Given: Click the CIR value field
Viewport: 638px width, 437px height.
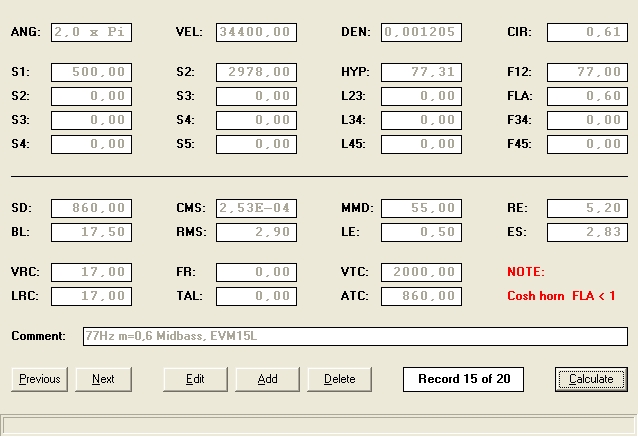Looking at the screenshot, I should (x=587, y=32).
